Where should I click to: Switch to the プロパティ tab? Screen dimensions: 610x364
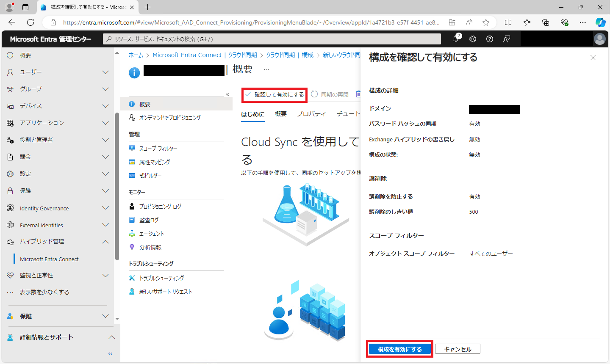coord(311,114)
